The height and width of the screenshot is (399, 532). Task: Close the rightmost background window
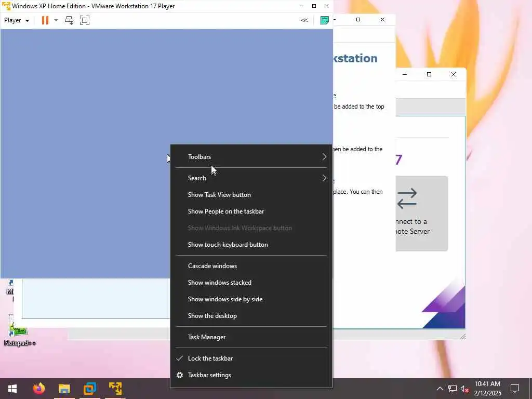coord(453,74)
